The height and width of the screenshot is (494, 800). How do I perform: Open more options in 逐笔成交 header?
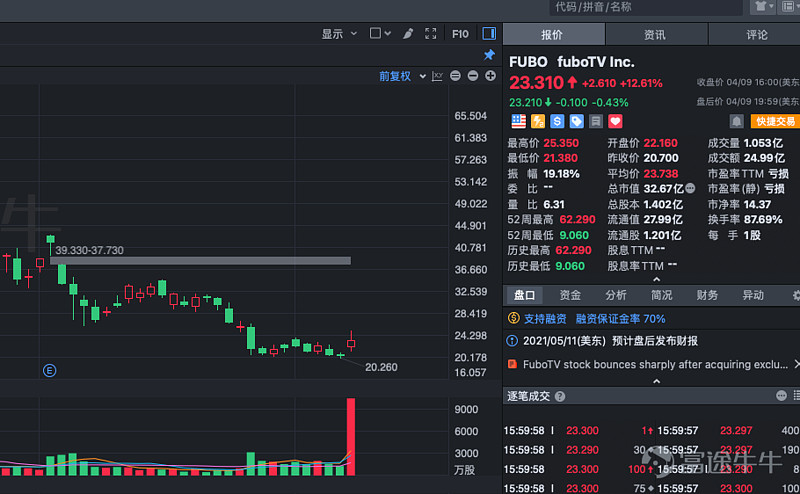pos(781,396)
